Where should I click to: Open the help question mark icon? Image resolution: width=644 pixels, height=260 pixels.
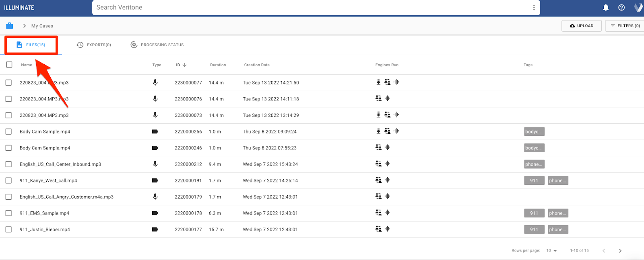pyautogui.click(x=621, y=8)
